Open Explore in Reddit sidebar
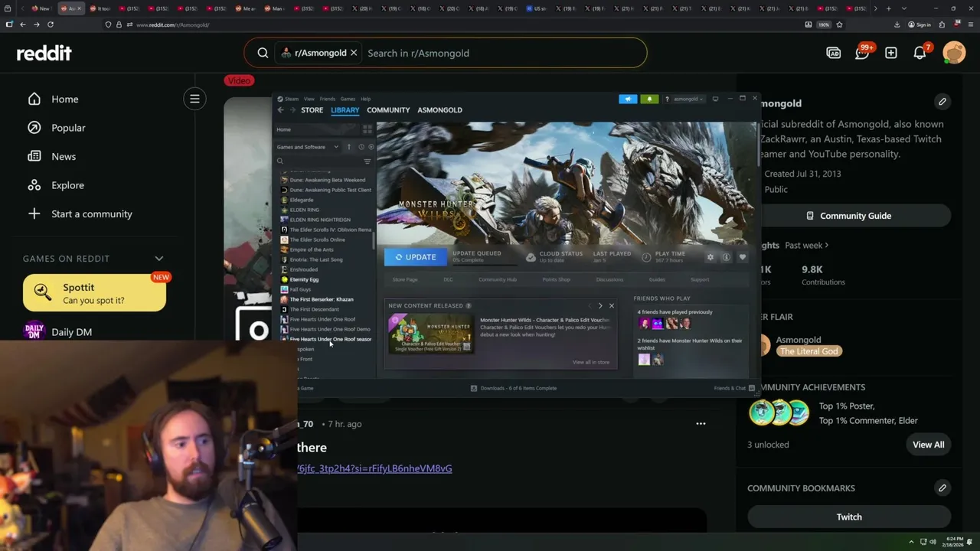Screen dimensions: 980x551 (x=56, y=185)
